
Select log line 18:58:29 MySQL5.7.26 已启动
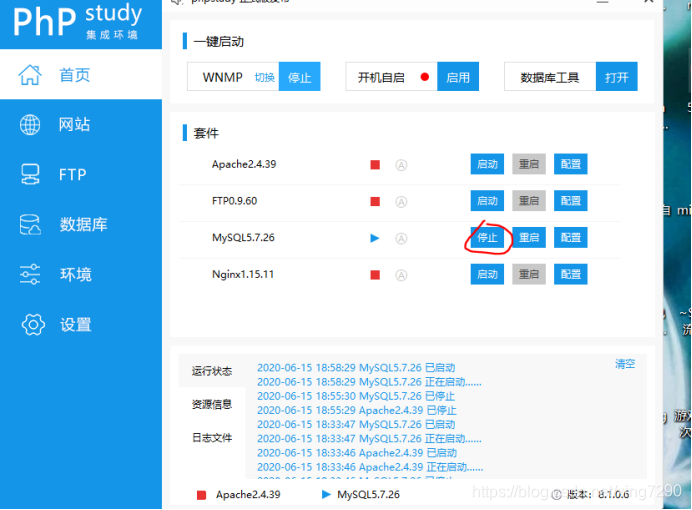point(356,368)
